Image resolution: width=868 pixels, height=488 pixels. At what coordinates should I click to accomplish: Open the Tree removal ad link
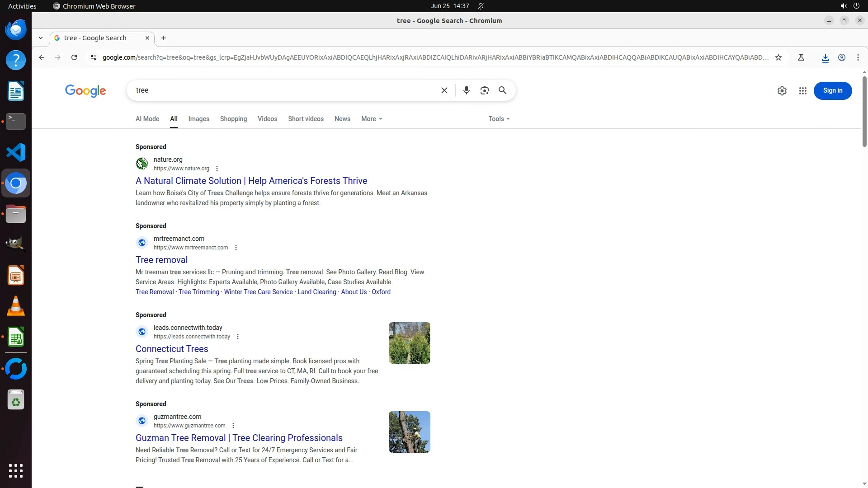click(161, 260)
